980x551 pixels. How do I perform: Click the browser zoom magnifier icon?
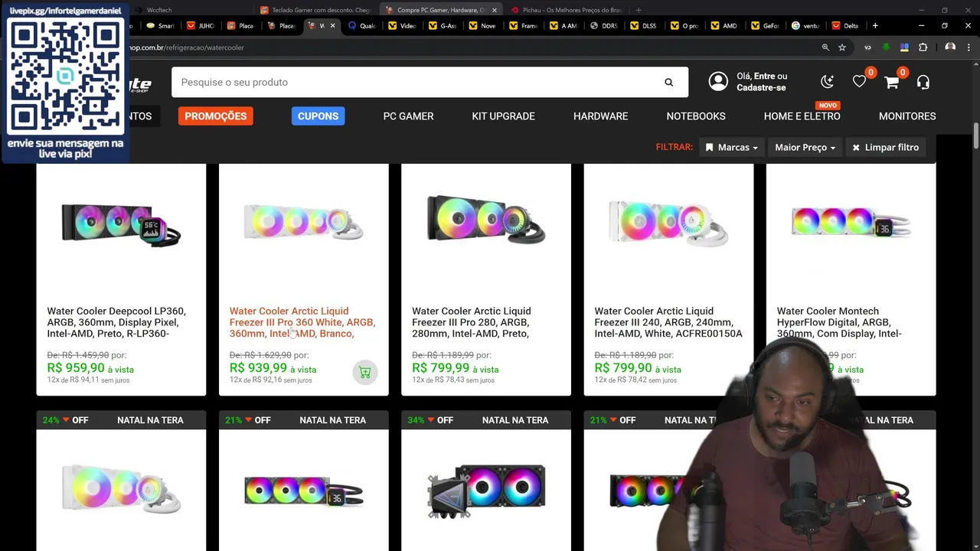pyautogui.click(x=825, y=47)
